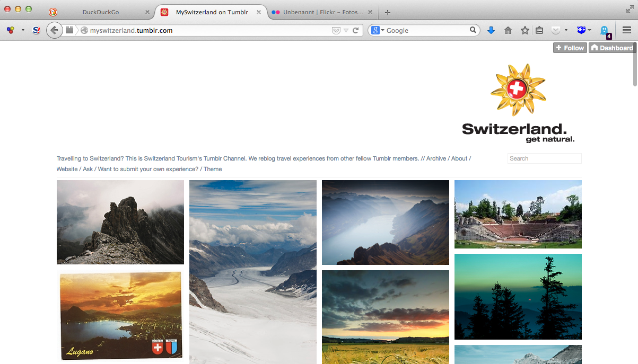Open the Lugano postcard thumbnail
Viewport: 638px width, 364px height.
[x=120, y=315]
